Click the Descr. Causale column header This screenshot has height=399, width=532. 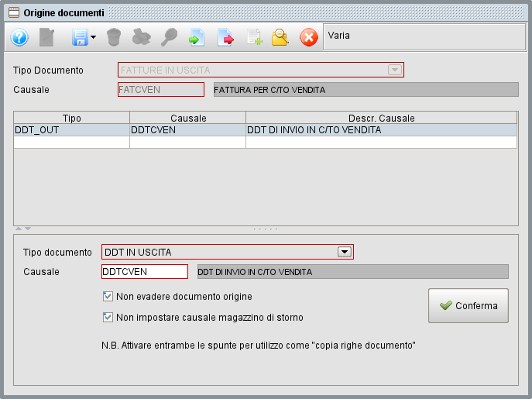(x=381, y=118)
